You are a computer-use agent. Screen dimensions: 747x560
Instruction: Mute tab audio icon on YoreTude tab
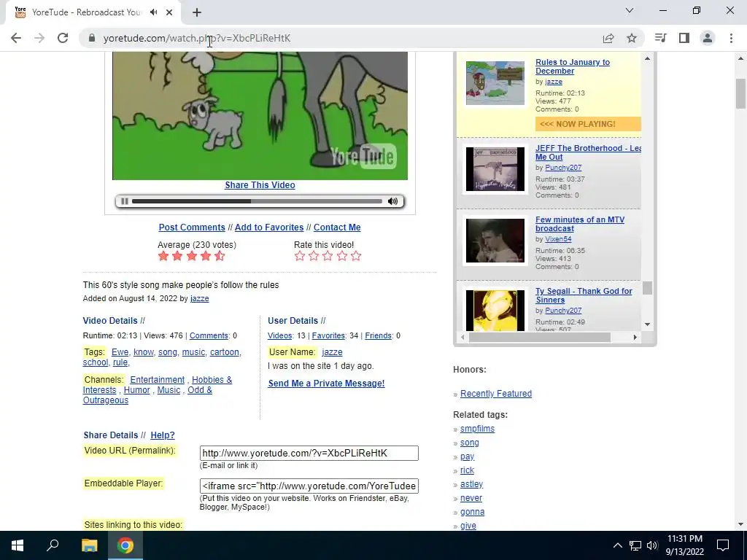(153, 12)
